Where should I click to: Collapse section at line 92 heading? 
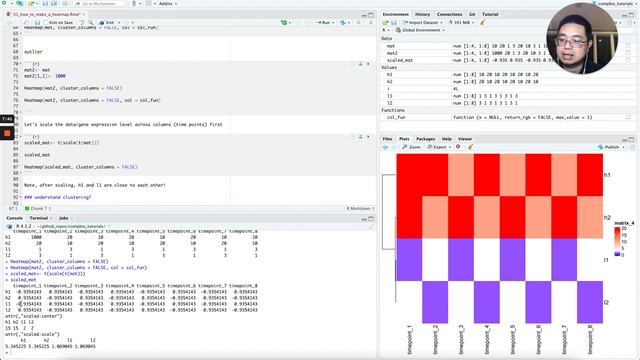(x=21, y=197)
